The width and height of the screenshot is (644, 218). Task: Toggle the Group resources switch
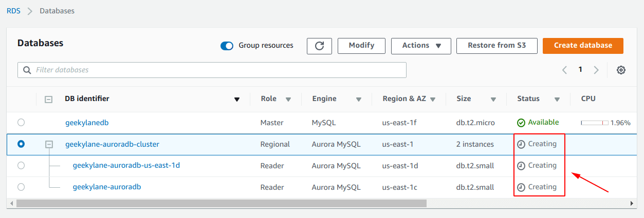[x=227, y=46]
